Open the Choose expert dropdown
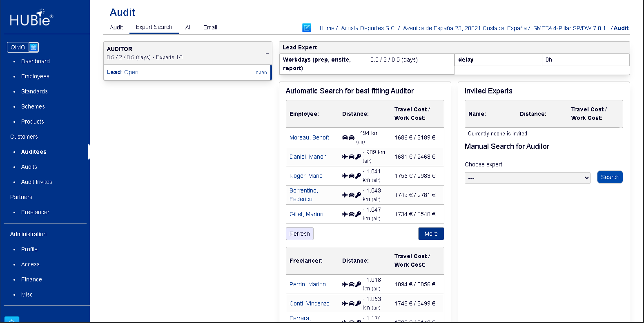 click(527, 178)
